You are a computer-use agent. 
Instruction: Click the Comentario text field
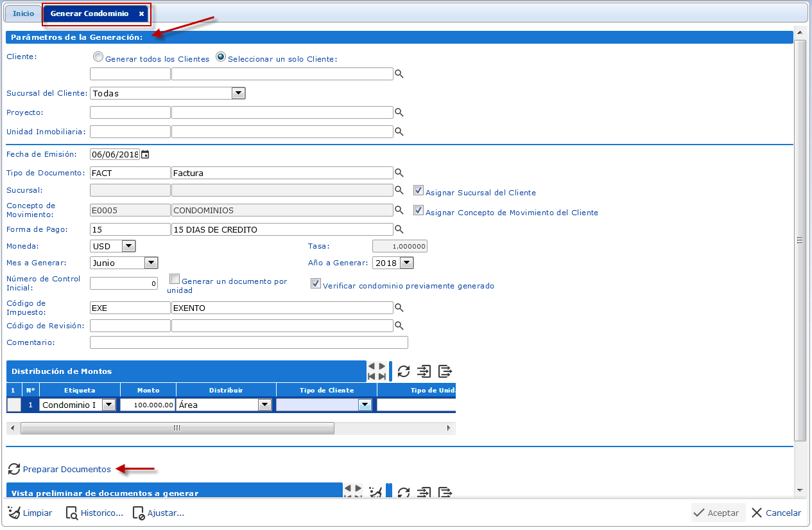248,342
